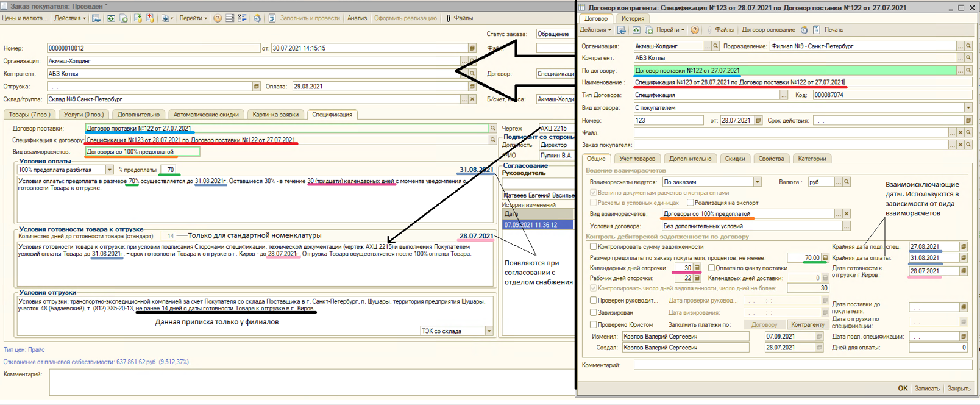
Task: Enable Контролировать сумму задолженности checkbox
Action: click(x=593, y=247)
